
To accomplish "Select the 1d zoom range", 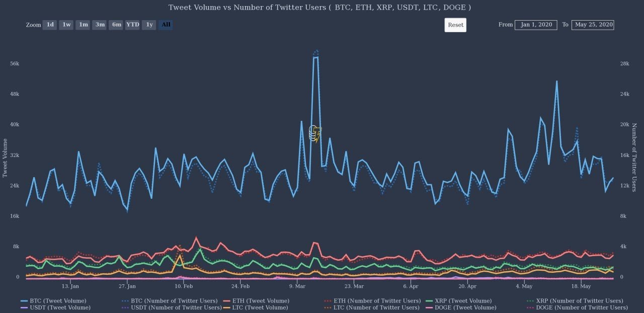I will (50, 25).
